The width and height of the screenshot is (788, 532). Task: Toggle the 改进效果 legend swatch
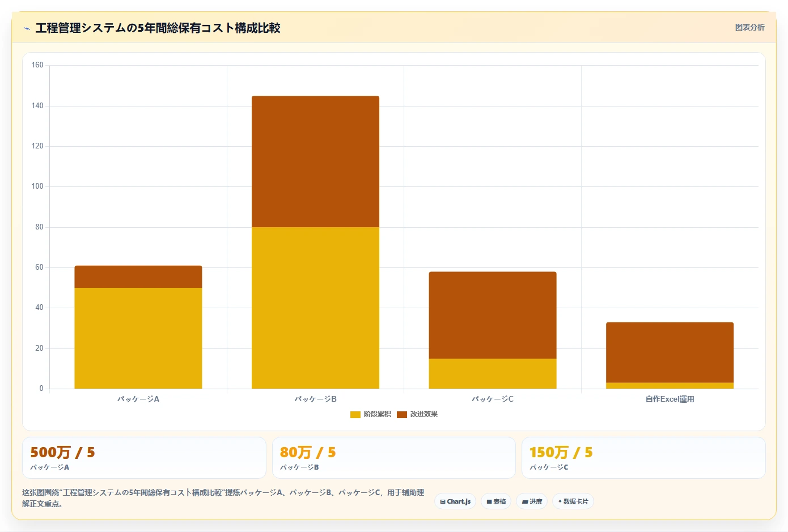[402, 415]
